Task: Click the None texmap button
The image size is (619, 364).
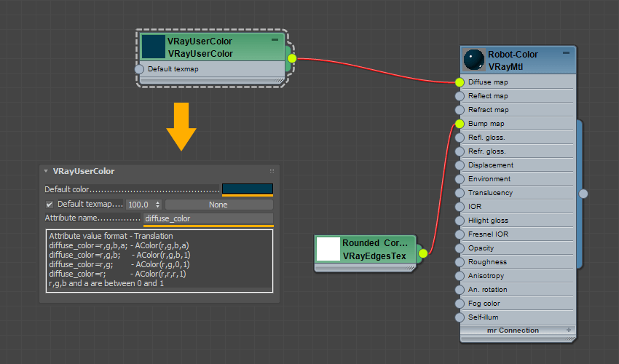Action: click(x=219, y=205)
